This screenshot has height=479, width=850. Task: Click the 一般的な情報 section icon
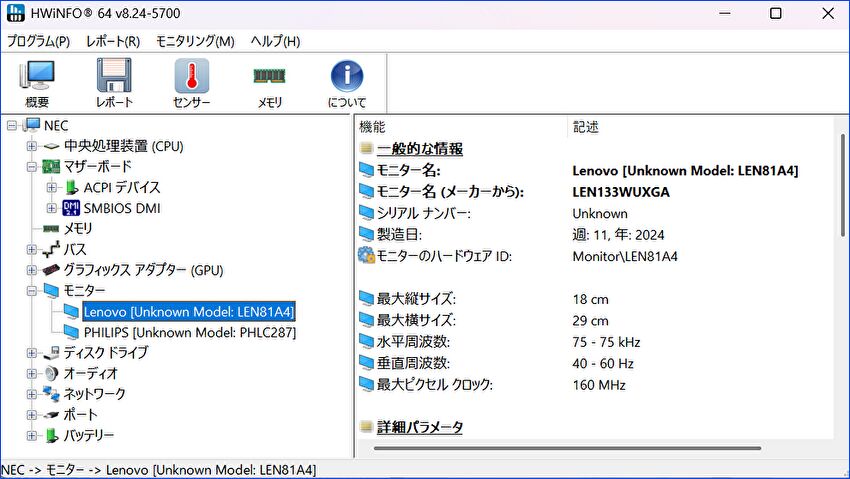click(366, 148)
